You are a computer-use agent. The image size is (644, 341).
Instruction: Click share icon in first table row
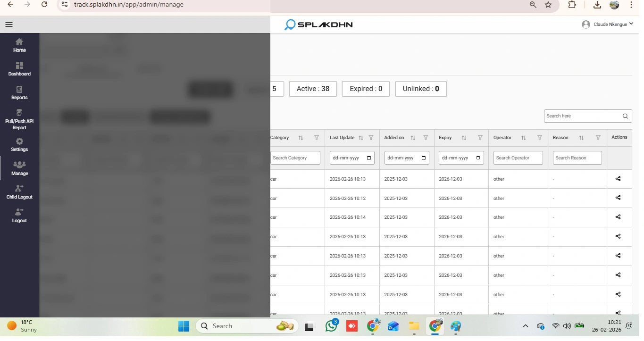(618, 179)
